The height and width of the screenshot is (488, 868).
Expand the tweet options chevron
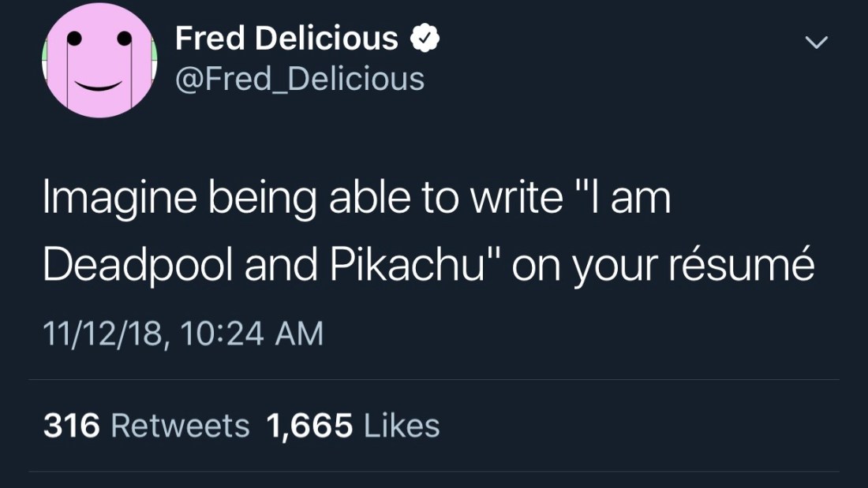(816, 43)
